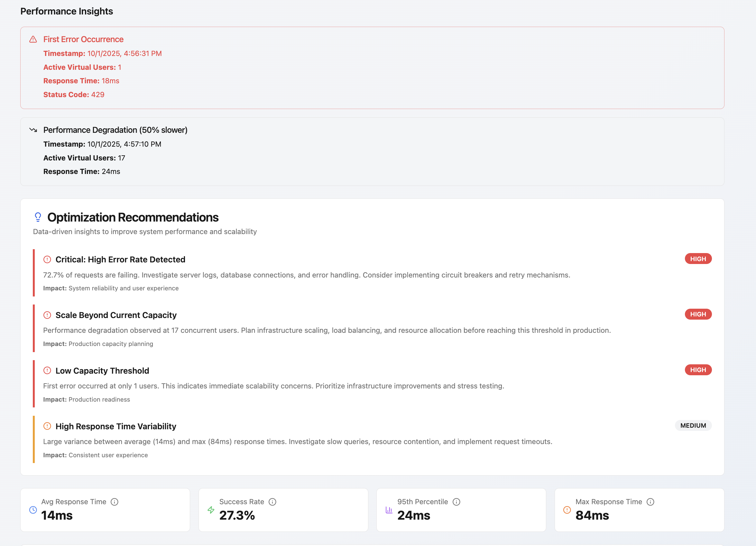Click the info icon for Max Response Time
756x546 pixels.
(650, 502)
